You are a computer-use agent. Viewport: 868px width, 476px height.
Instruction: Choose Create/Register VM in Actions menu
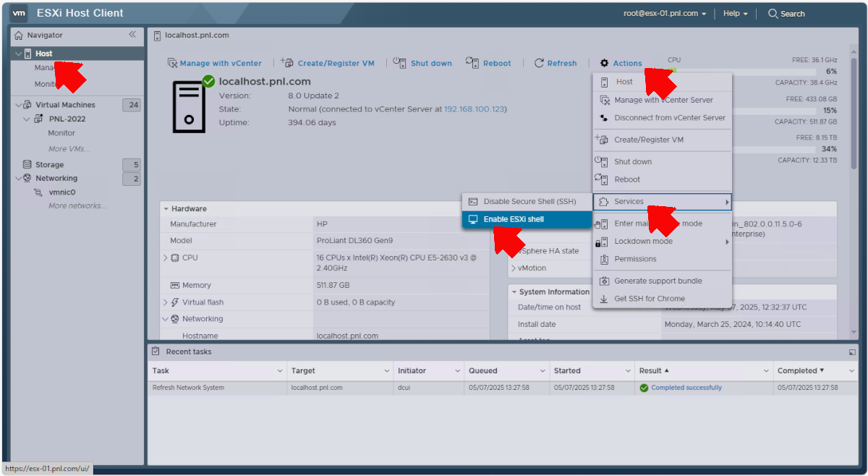[662, 140]
